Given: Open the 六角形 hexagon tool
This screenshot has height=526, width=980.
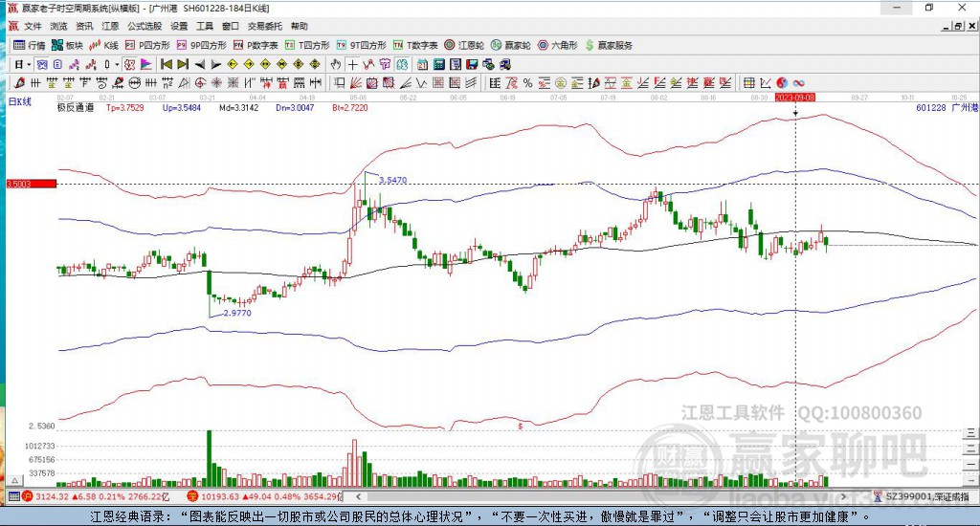Looking at the screenshot, I should [558, 45].
